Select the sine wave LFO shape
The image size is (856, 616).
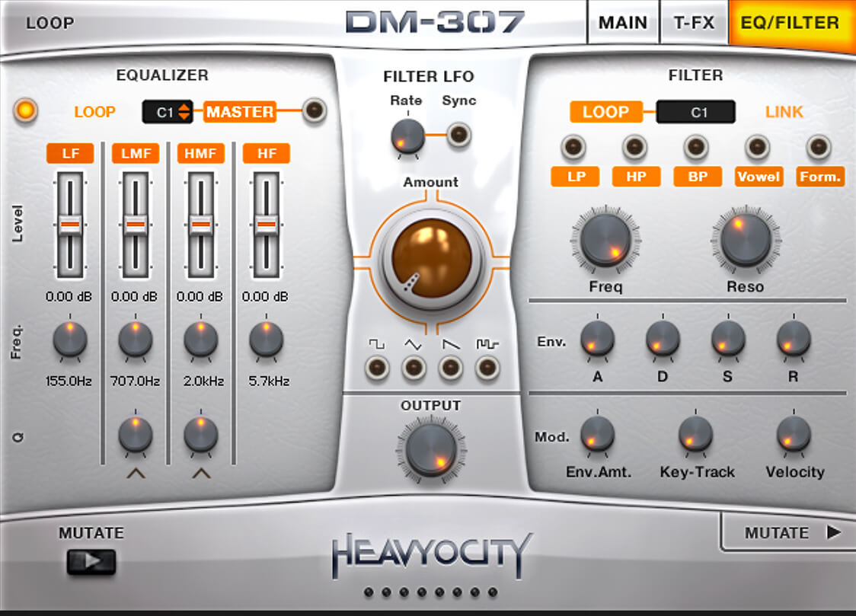point(414,369)
